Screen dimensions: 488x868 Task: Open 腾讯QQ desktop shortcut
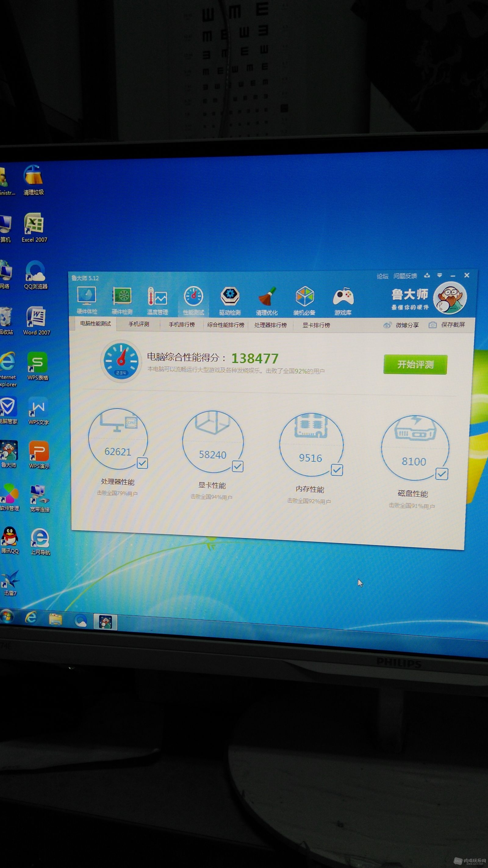coord(9,540)
